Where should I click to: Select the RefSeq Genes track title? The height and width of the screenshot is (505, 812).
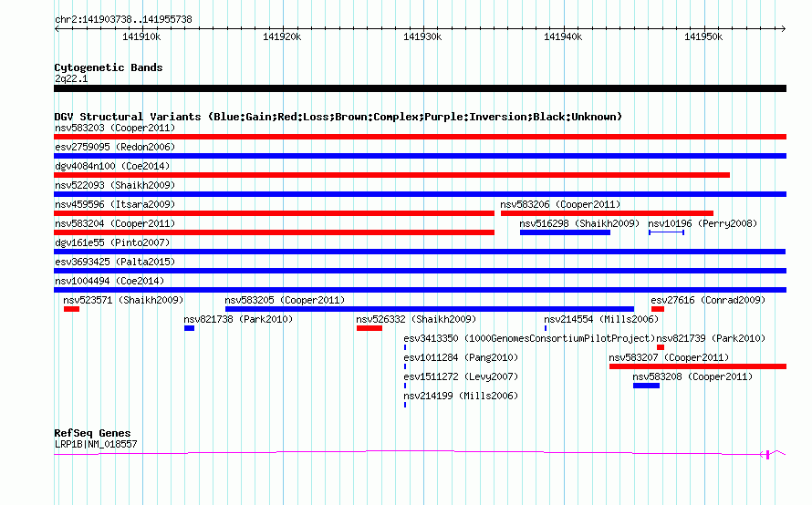click(92, 433)
